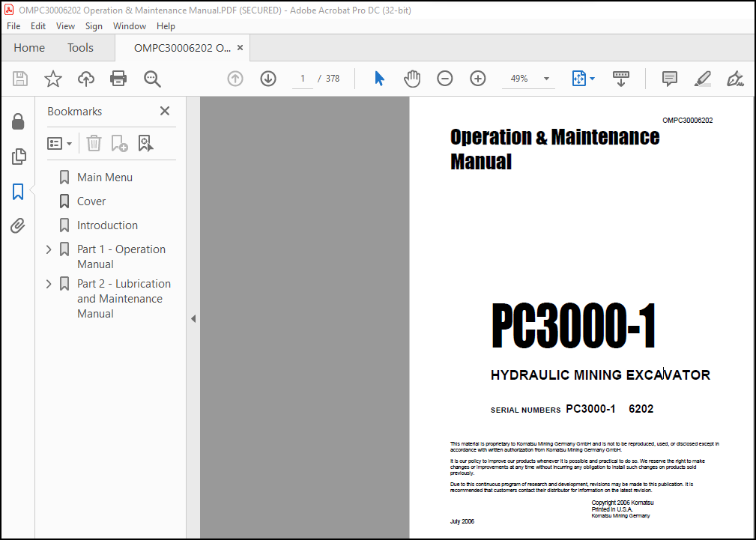Select the OMPC30006202 document tab

[182, 48]
